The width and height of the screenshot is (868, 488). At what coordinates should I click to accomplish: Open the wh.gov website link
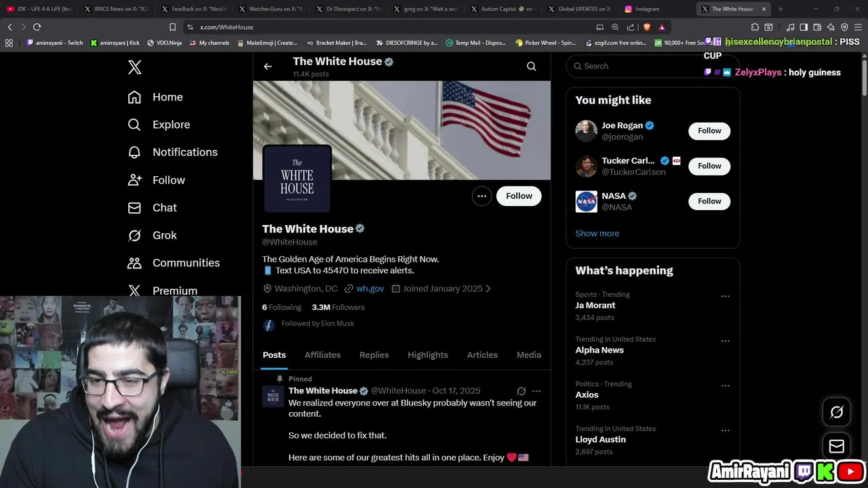pos(370,289)
